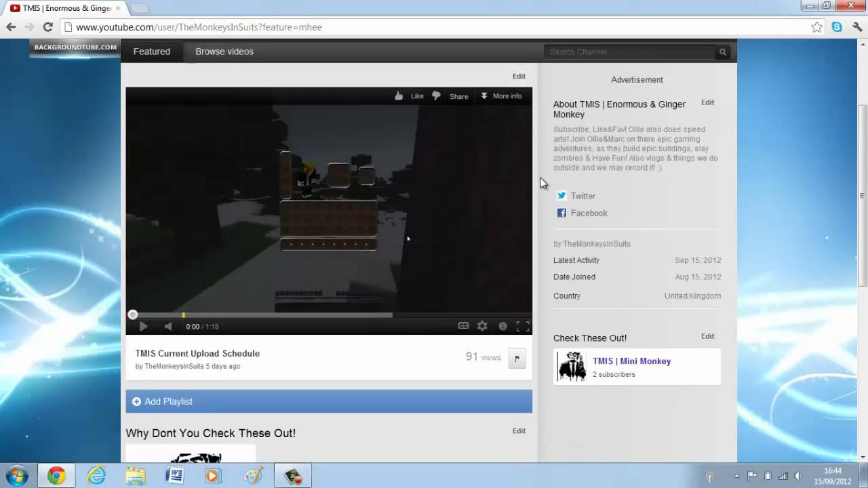This screenshot has height=488, width=868.
Task: Click the BACKGROUNDTUBE.COM banner
Action: 75,47
